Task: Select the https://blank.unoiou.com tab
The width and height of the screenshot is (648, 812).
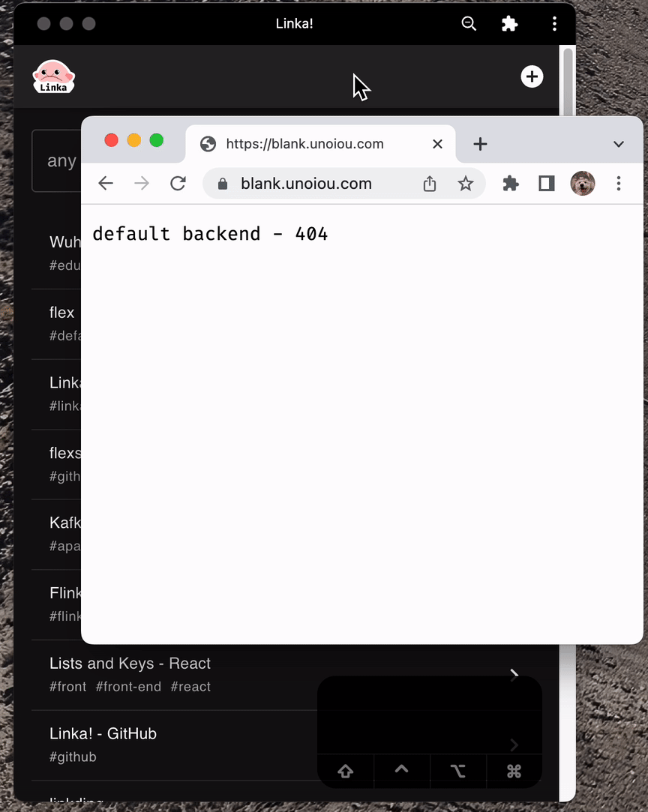Action: (x=321, y=143)
